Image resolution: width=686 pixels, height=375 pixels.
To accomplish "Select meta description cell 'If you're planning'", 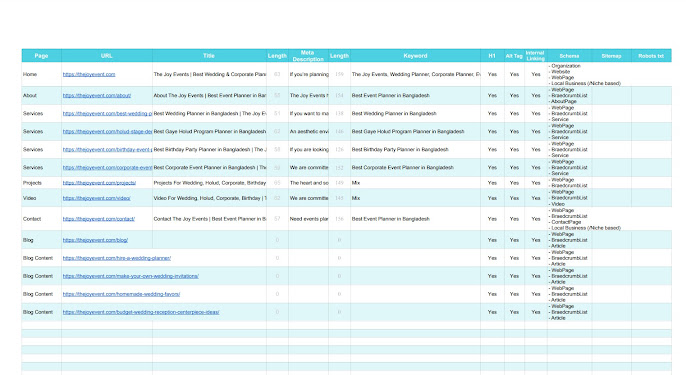I will tap(308, 74).
